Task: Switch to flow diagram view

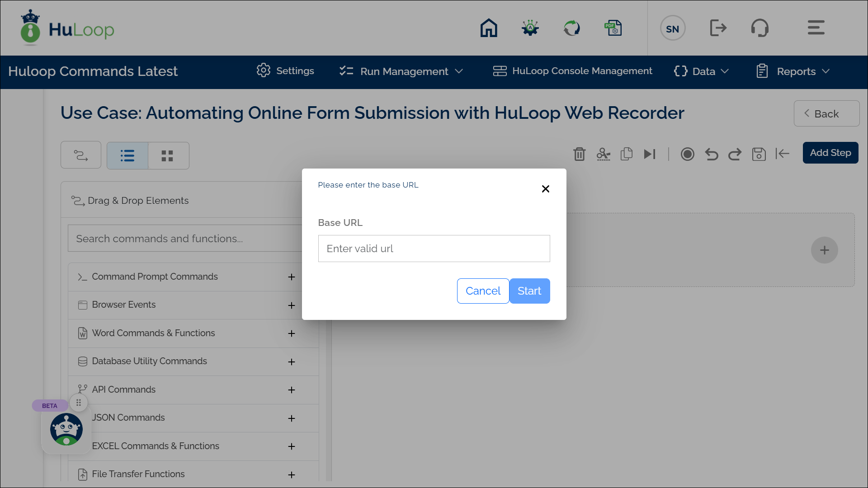Action: [81, 155]
